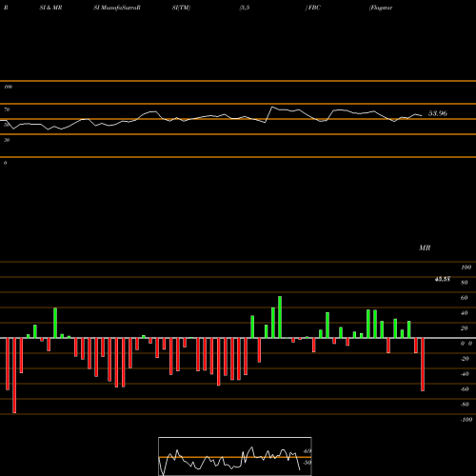
Task: Click the MR axis label 100
Action: coord(466,268)
